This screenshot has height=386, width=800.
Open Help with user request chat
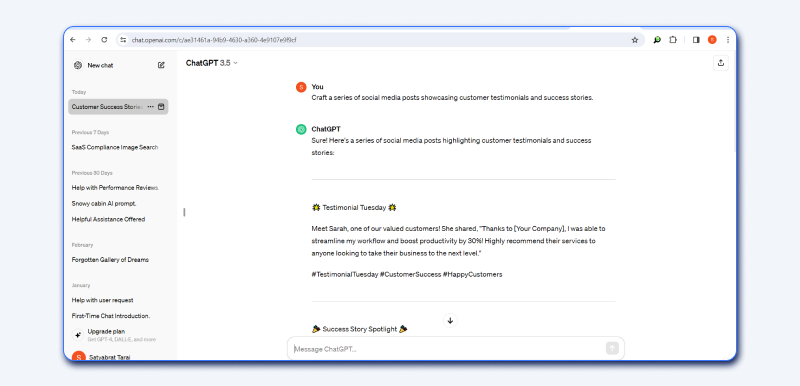point(103,300)
